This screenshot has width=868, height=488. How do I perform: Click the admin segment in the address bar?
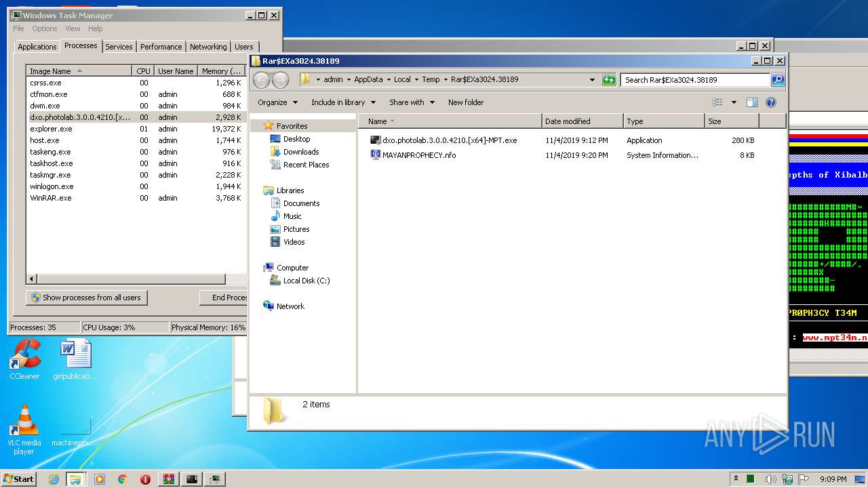coord(333,80)
